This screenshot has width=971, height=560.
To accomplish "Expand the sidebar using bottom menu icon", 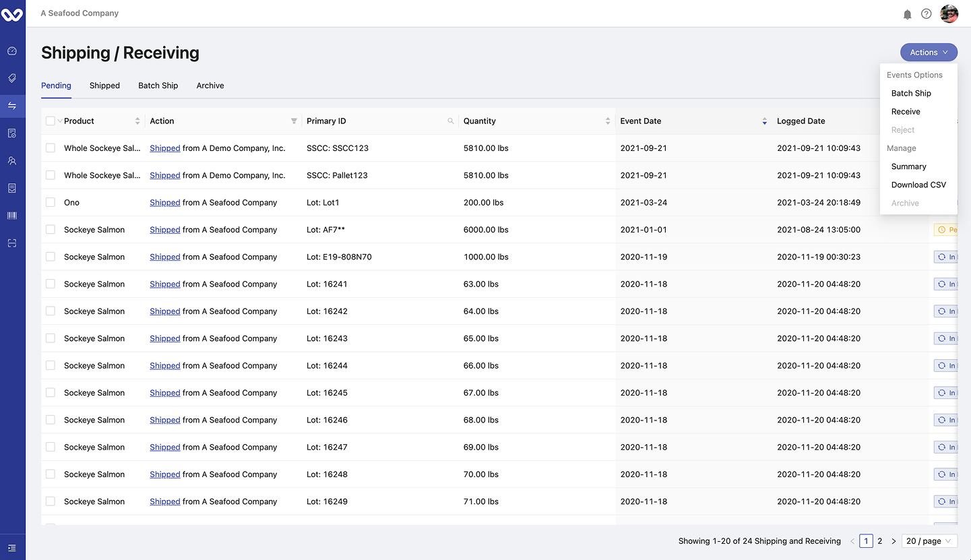I will 12,548.
